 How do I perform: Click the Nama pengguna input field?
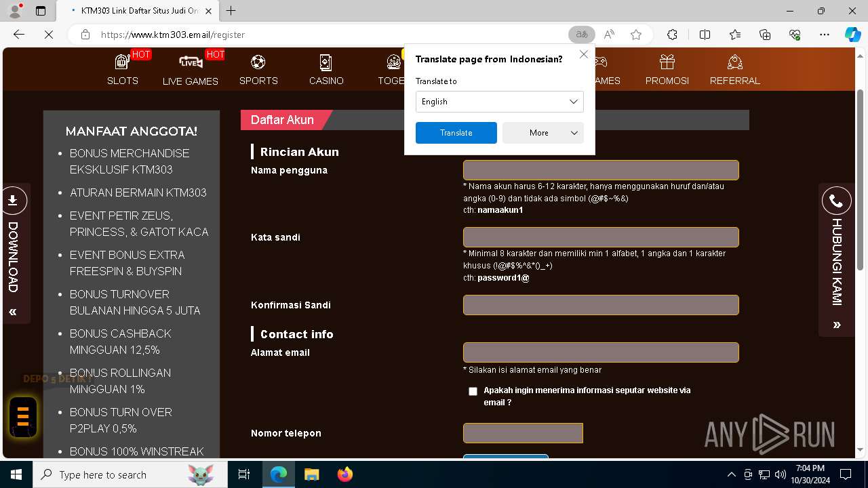pos(601,170)
